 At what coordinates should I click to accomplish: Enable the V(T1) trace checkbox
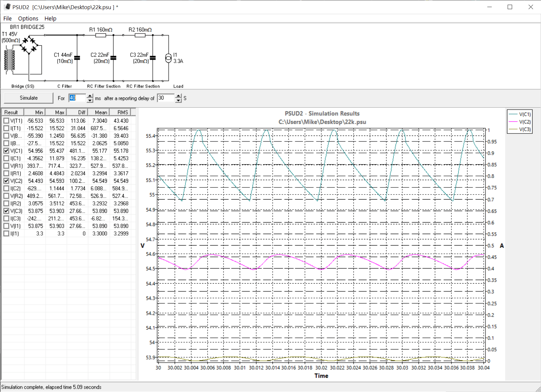coord(6,121)
